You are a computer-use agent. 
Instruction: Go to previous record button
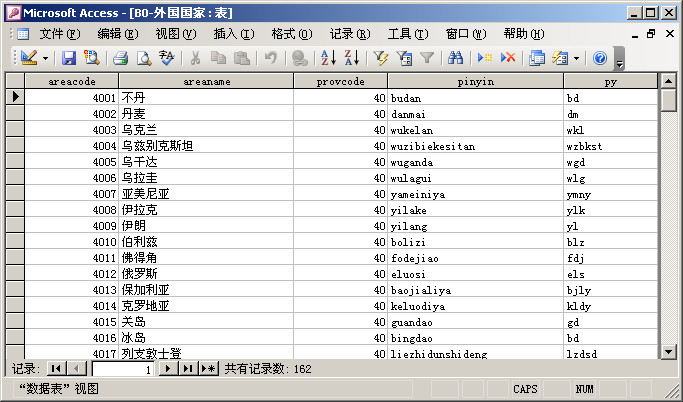click(x=77, y=368)
